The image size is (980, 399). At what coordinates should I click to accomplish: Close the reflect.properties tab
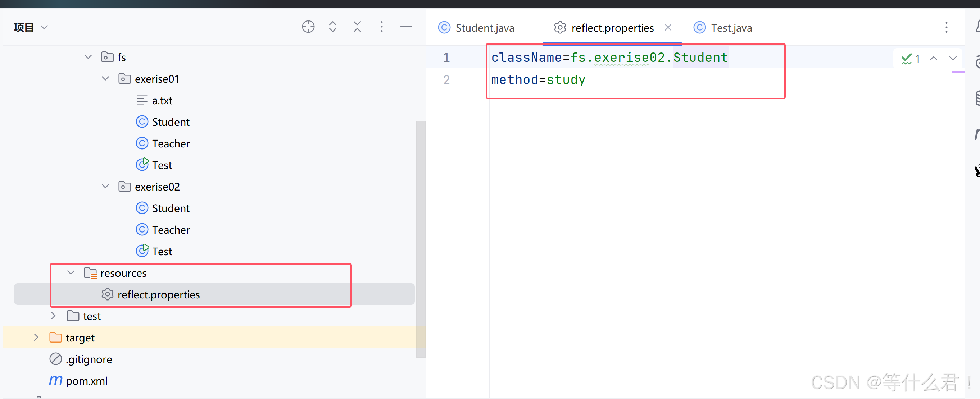click(x=668, y=28)
